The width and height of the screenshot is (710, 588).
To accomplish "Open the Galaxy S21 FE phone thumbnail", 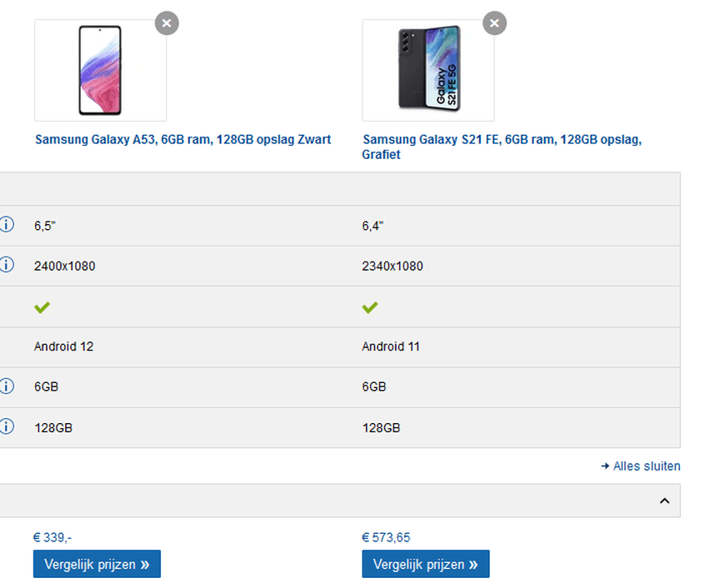I will [428, 70].
